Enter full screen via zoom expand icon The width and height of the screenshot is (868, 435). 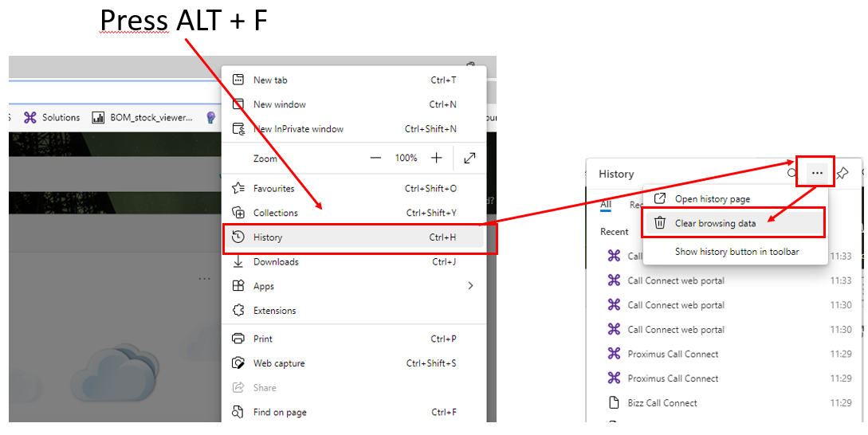click(x=469, y=159)
